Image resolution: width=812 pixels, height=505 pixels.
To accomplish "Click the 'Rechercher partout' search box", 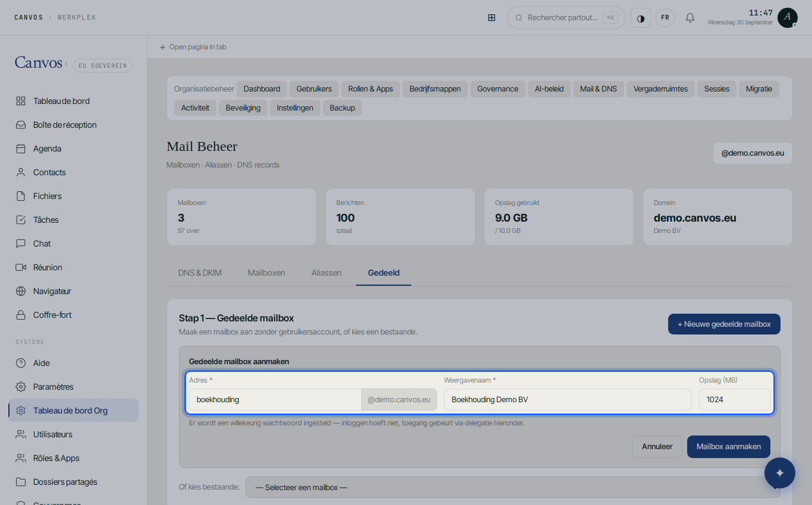I will [566, 18].
